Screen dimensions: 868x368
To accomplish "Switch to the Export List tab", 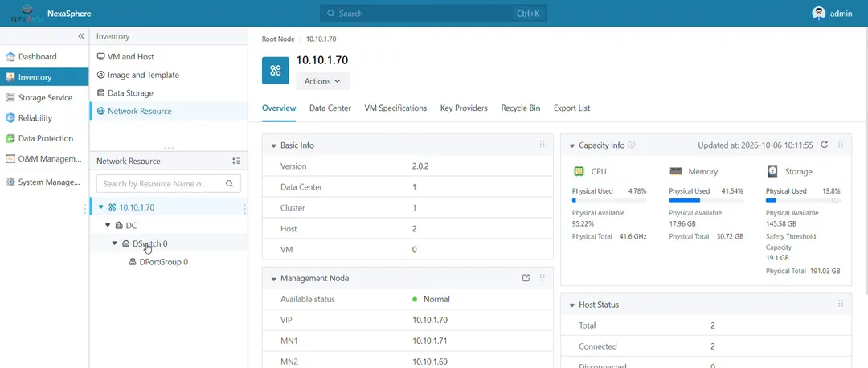I will 572,108.
